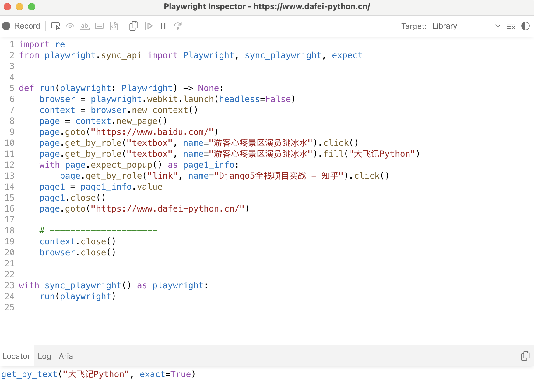
Task: Toggle Assert visibility eye icon
Action: (70, 26)
